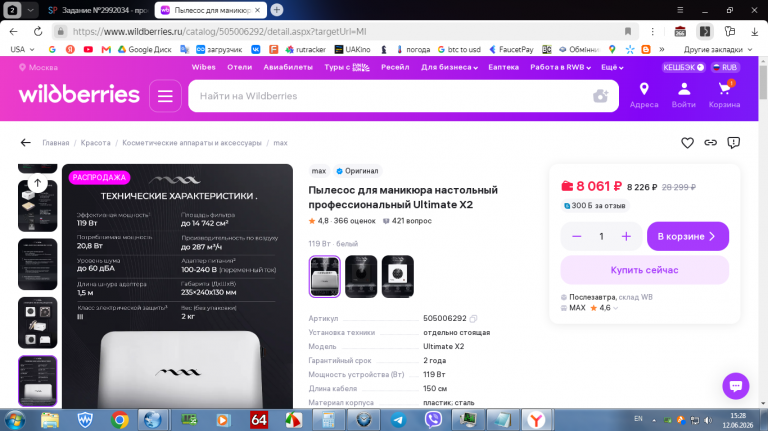The width and height of the screenshot is (768, 431).
Task: Bookmark this page in the address bar
Action: tap(627, 31)
